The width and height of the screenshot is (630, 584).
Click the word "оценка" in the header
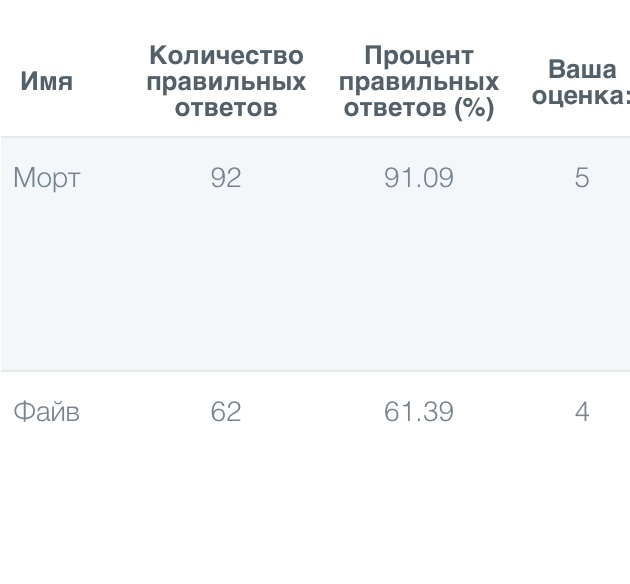click(x=577, y=96)
